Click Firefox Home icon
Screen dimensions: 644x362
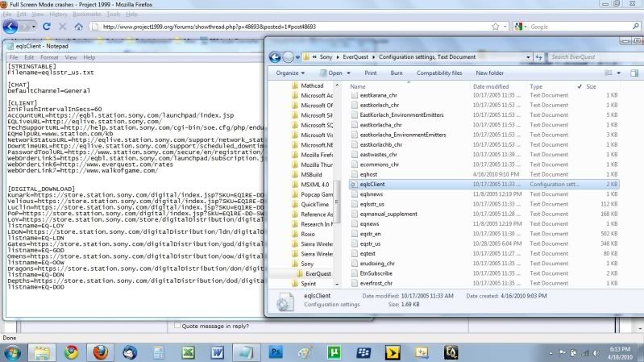[x=80, y=27]
